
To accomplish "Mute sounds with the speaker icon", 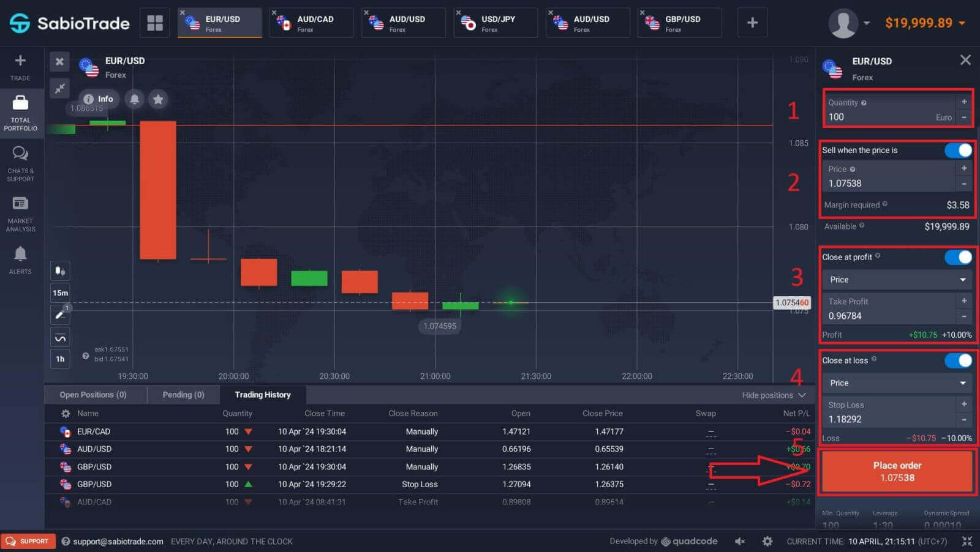I will [x=739, y=541].
